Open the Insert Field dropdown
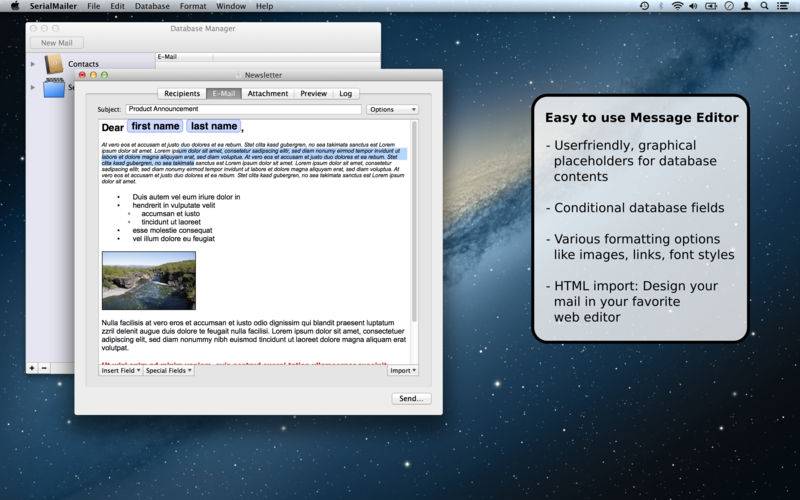800x500 pixels. [120, 371]
